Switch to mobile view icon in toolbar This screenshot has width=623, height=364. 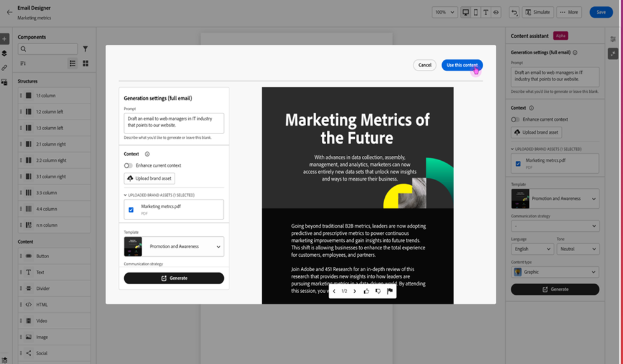[x=476, y=12]
